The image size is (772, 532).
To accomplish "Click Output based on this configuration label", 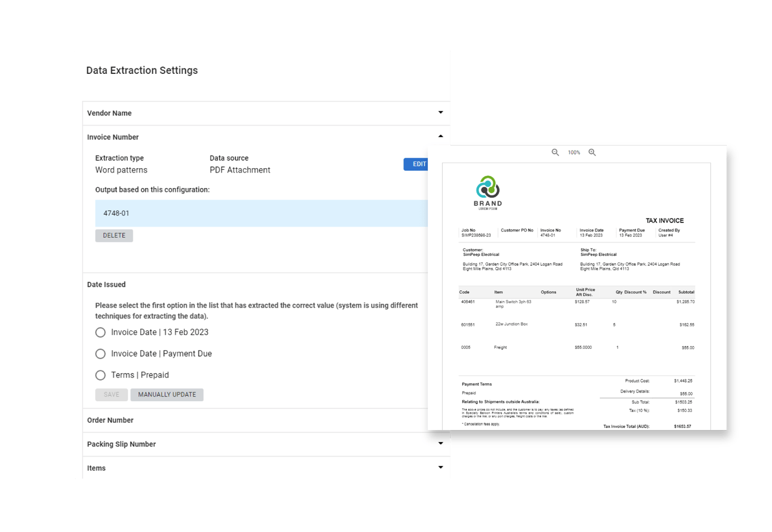I will (152, 190).
